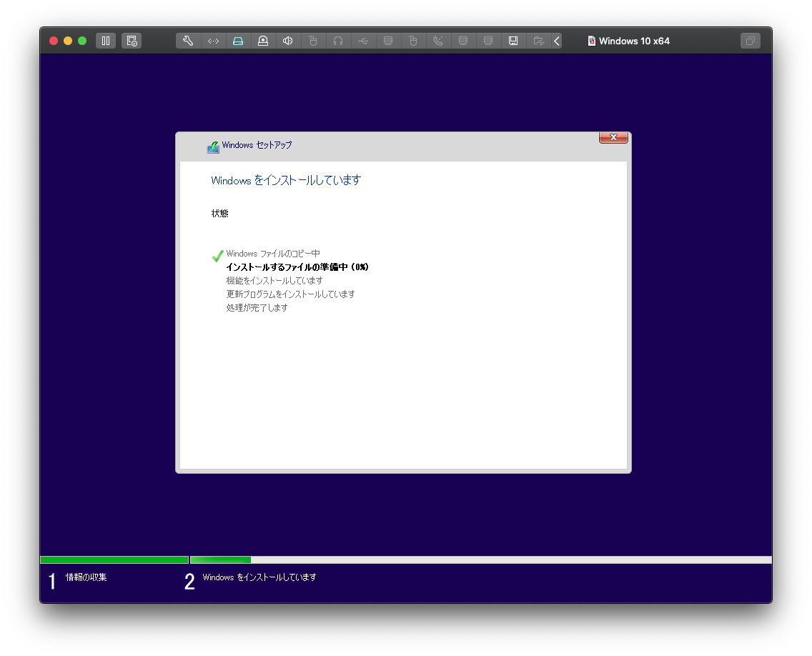Click the USB trident icon
Viewport: 812px width, 656px height.
(363, 41)
